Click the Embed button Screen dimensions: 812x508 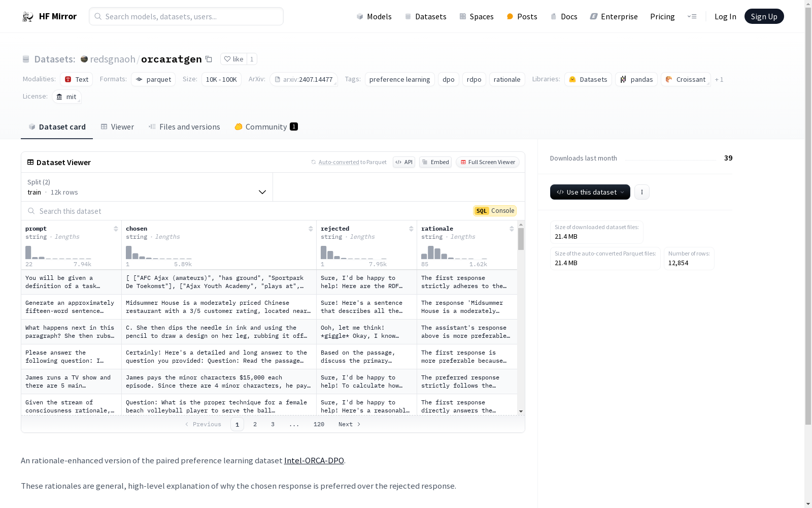coord(435,163)
